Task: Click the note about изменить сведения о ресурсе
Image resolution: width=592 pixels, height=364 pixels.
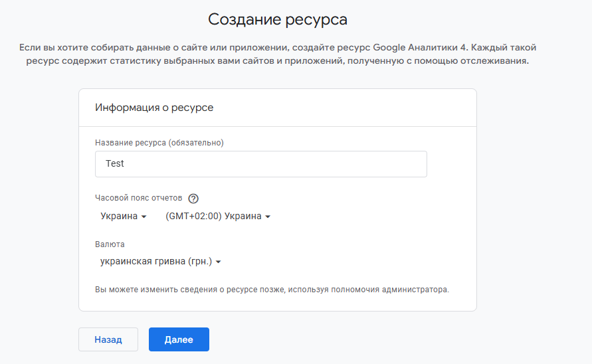Action: (x=272, y=290)
